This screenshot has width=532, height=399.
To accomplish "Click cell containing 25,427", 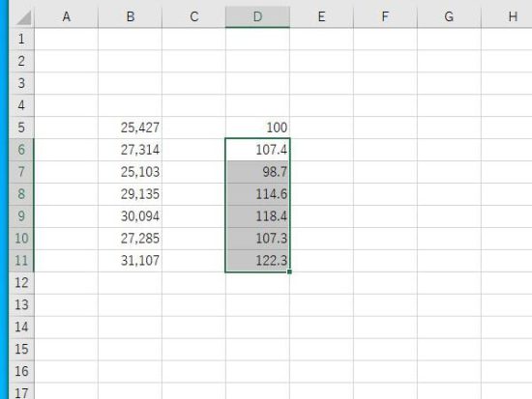I will click(130, 128).
